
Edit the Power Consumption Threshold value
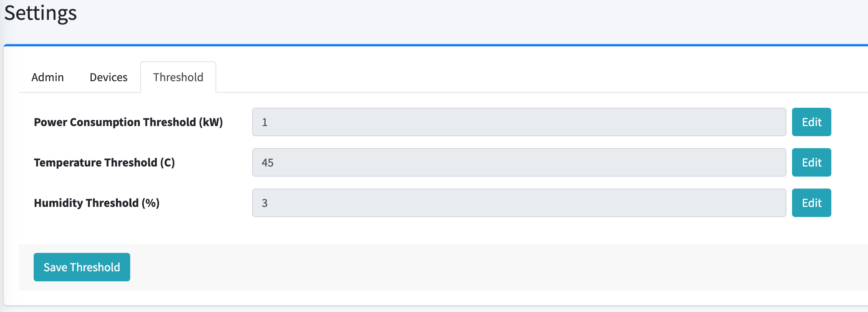(x=812, y=122)
